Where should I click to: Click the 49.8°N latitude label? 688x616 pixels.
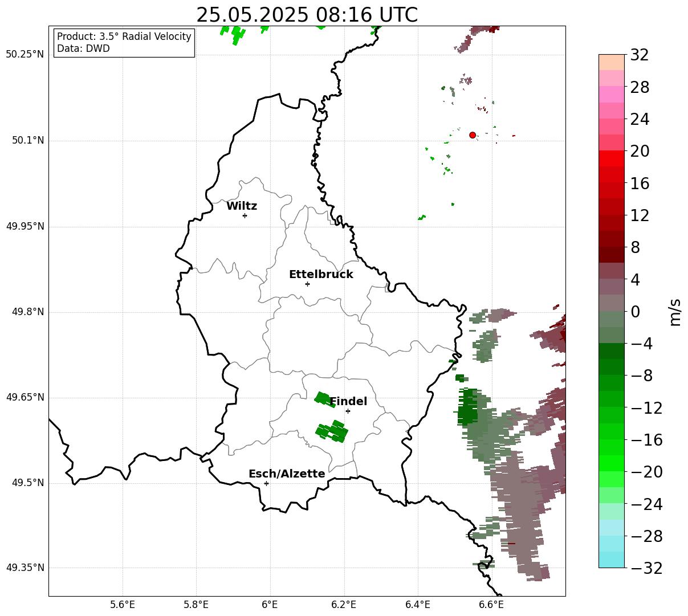click(28, 312)
